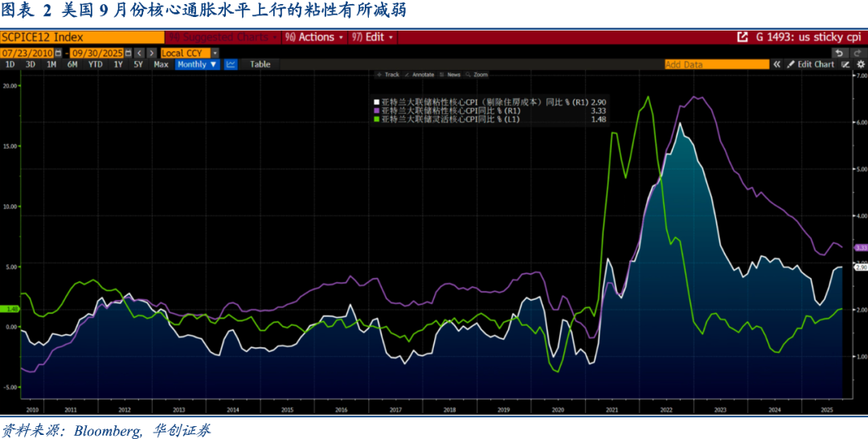Open the start date calendar picker icon
The image size is (868, 439).
58,53
